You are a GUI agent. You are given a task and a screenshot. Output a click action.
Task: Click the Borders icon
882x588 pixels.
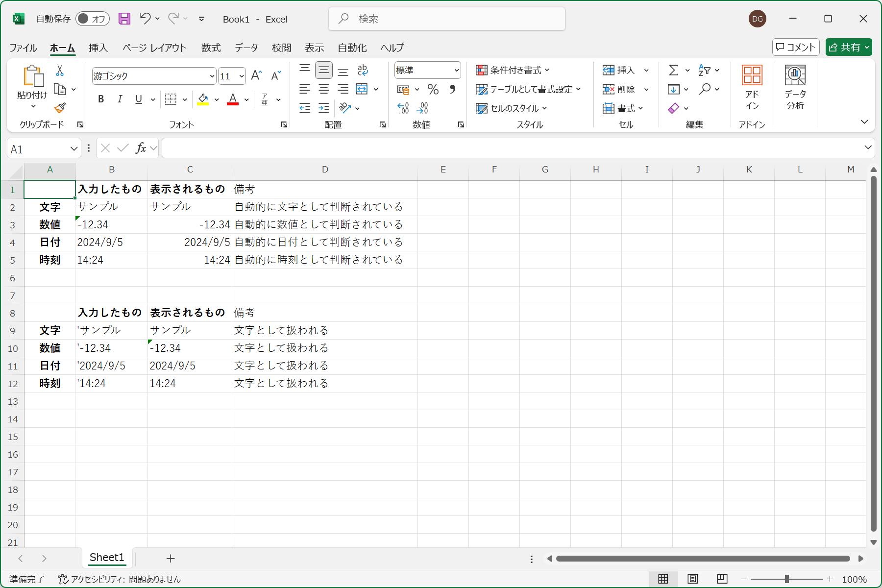pos(171,99)
